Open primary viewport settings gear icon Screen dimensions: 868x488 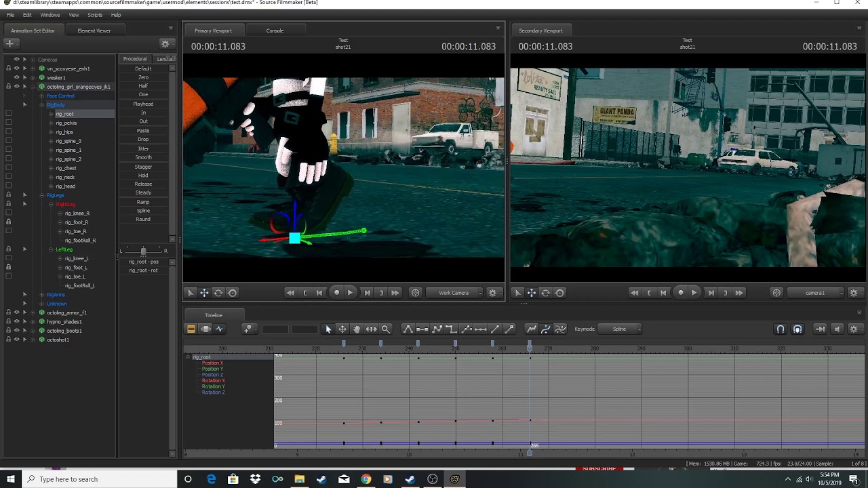pyautogui.click(x=492, y=293)
